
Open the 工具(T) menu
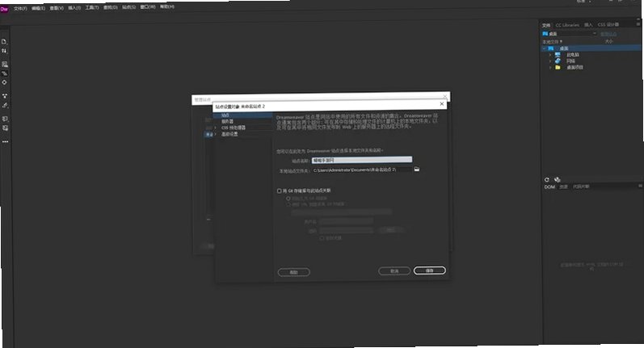point(92,8)
